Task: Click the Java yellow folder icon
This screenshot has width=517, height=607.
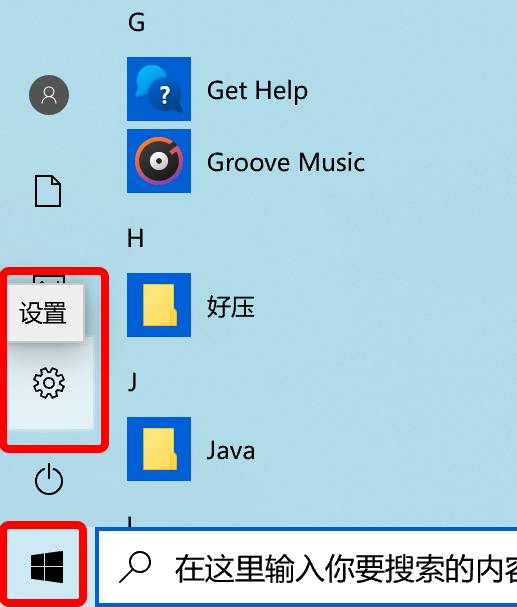Action: point(159,449)
